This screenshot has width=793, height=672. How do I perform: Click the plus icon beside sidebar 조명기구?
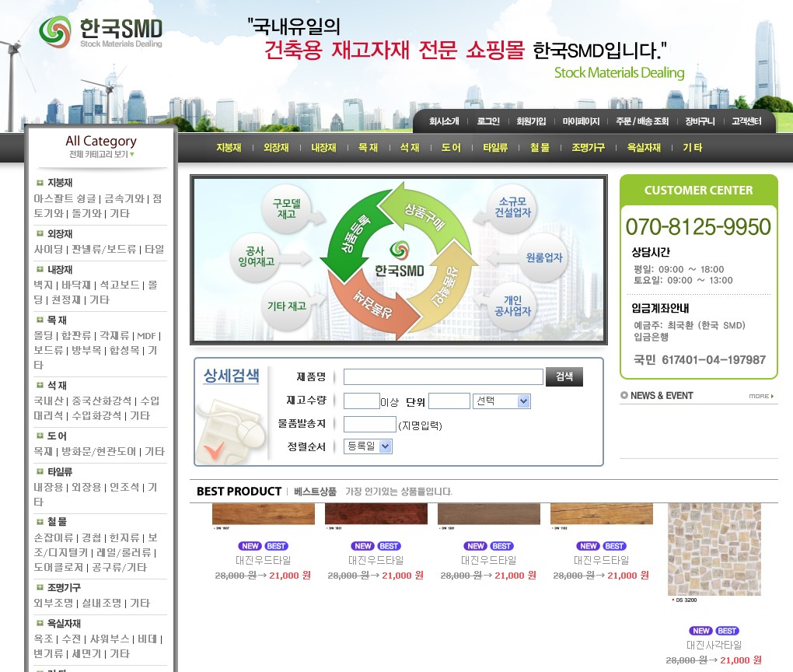[x=40, y=587]
